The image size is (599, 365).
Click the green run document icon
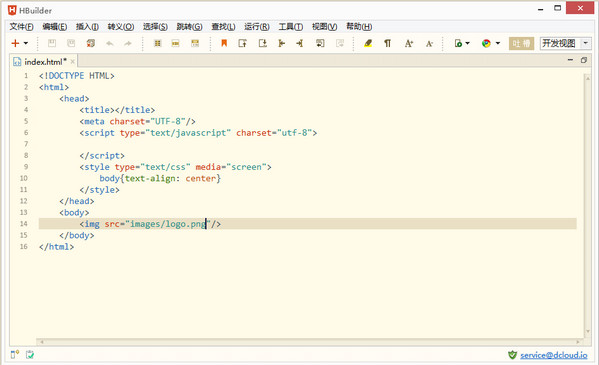[458, 43]
